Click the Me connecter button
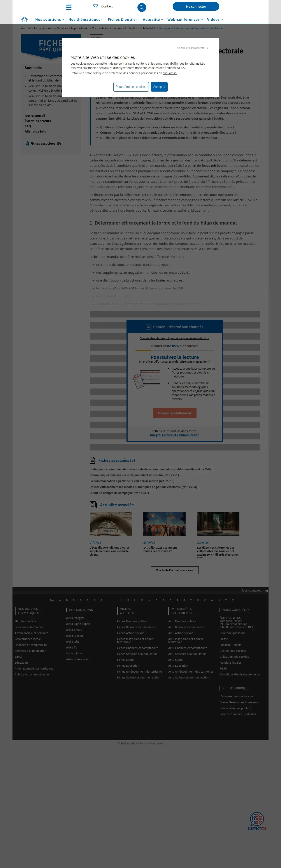The image size is (281, 868). point(196,6)
